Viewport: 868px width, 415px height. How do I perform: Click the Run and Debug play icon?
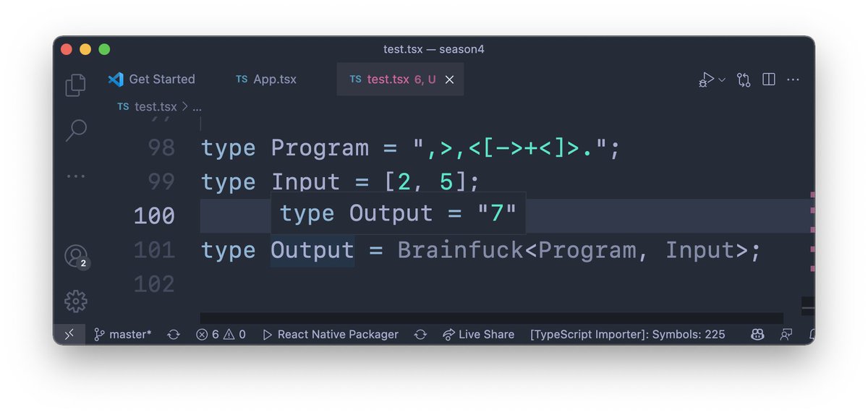coord(705,80)
